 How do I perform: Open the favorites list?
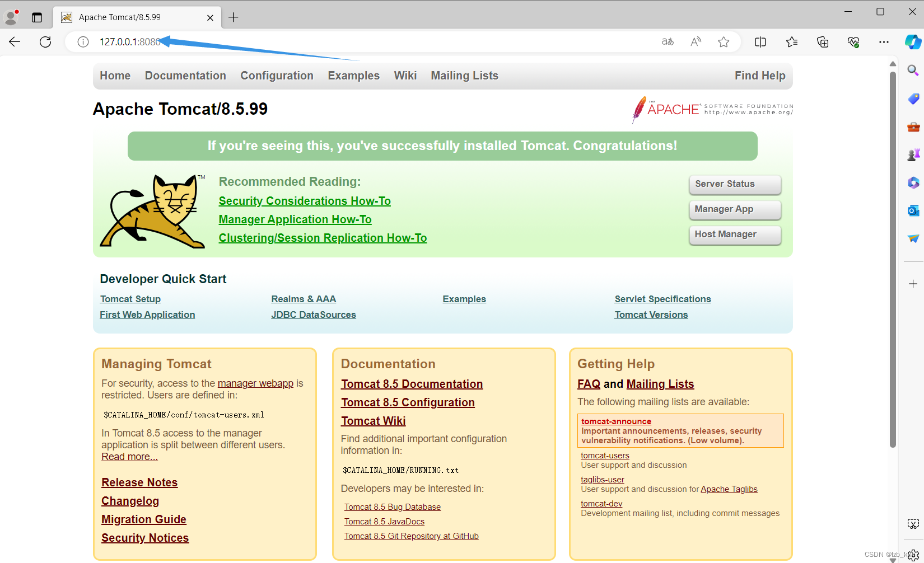pyautogui.click(x=792, y=42)
